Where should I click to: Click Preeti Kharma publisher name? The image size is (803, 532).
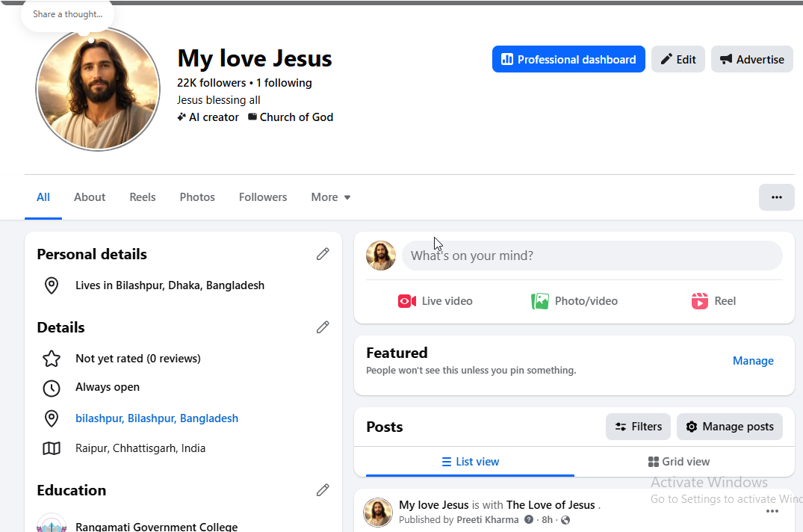tap(488, 520)
